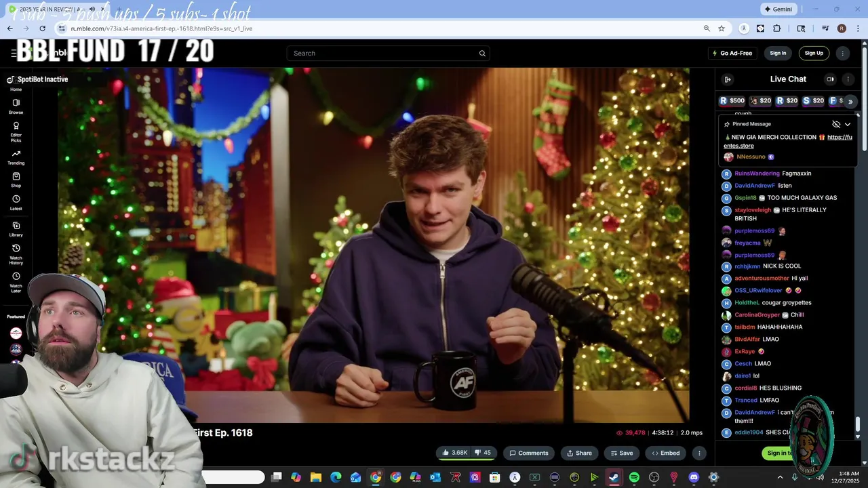Open Microsoft Edge from taskbar
This screenshot has width=868, height=488.
(x=336, y=477)
